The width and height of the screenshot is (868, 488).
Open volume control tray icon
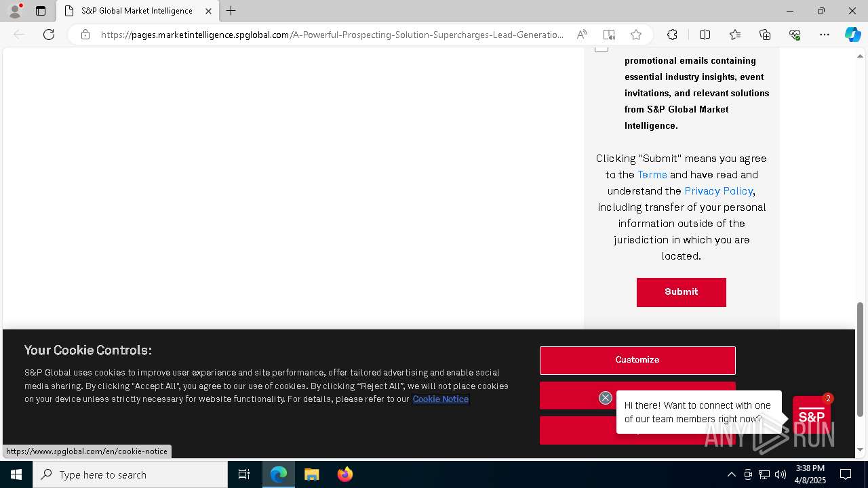click(781, 474)
